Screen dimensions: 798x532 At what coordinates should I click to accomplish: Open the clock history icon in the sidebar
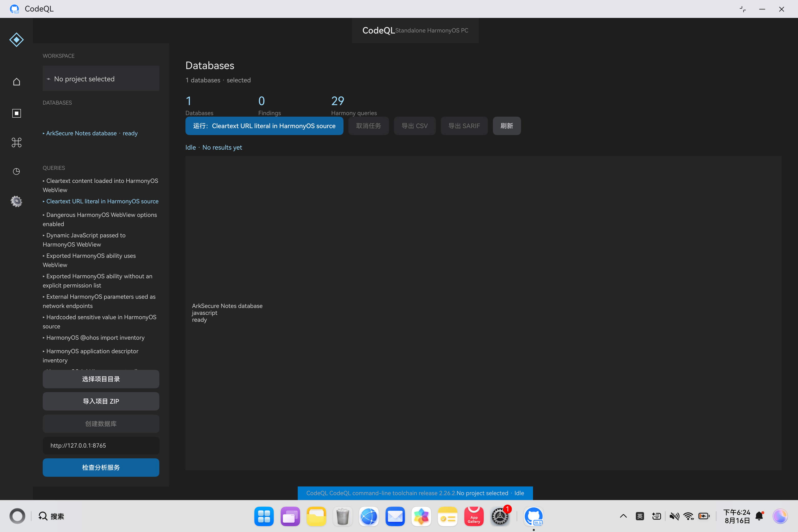[x=16, y=171]
